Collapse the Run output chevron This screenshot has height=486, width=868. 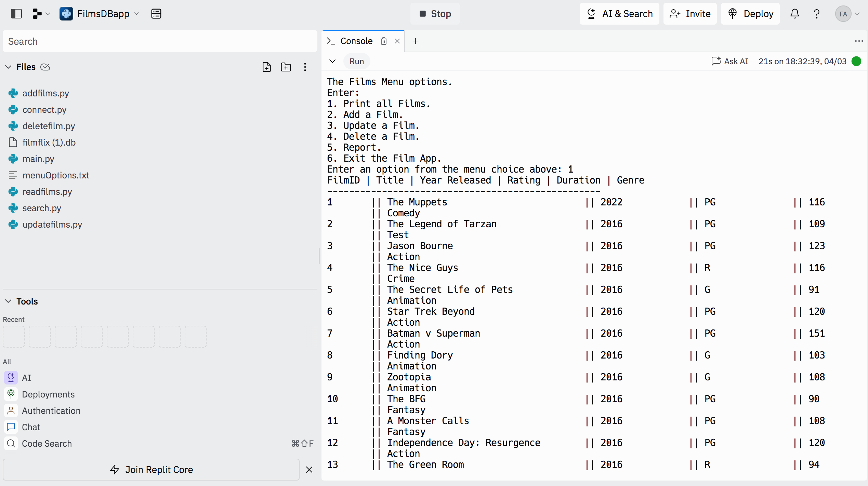(x=332, y=61)
